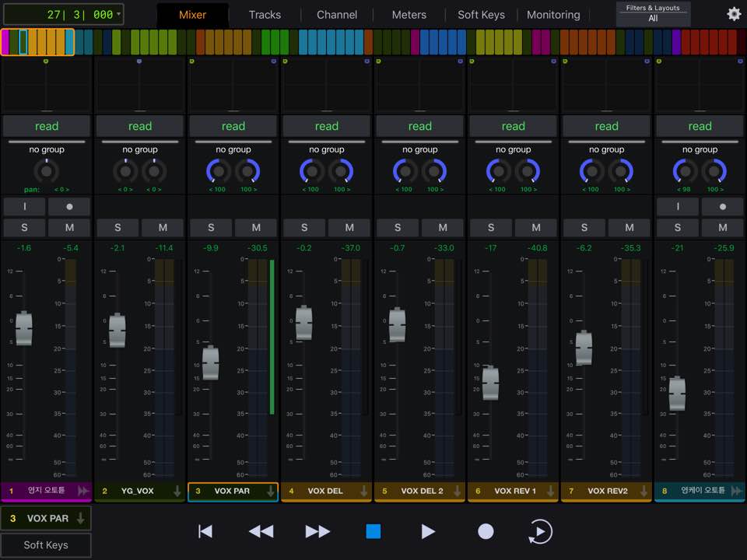747x560 pixels.
Task: Click the track 8 volume fader handle
Action: (677, 394)
